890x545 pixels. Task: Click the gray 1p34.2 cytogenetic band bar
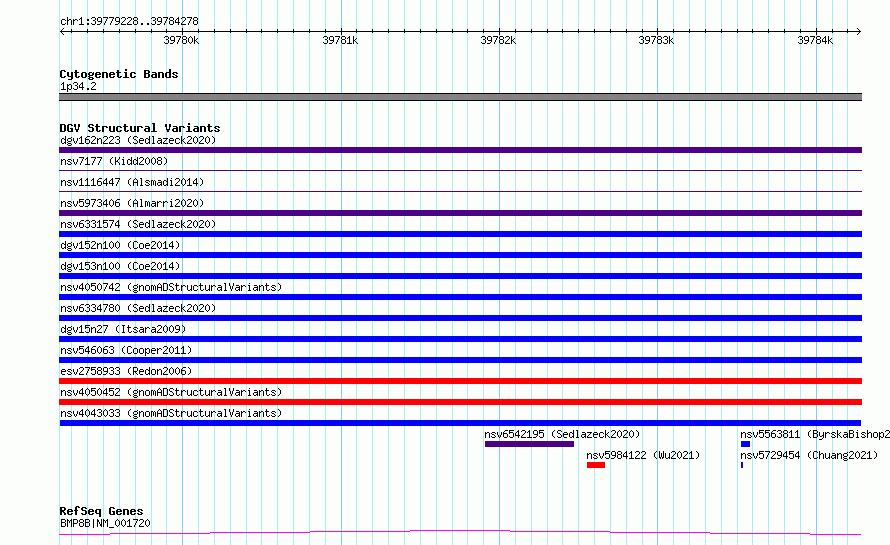tap(460, 97)
